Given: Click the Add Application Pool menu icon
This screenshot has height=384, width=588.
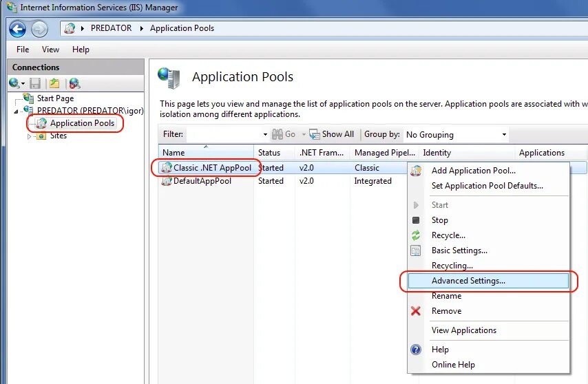Looking at the screenshot, I should pos(416,171).
